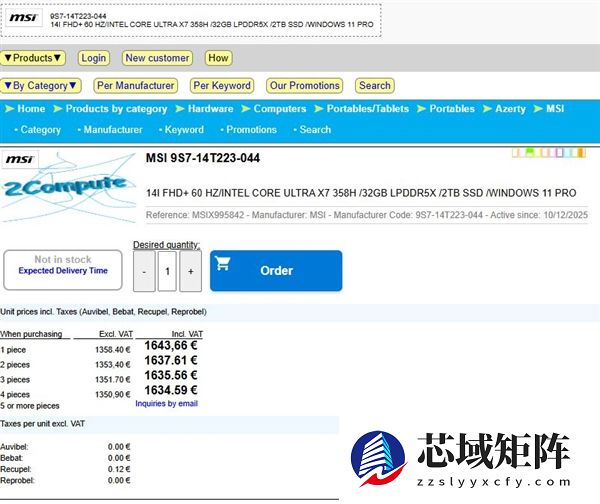Select the Per Manufacturer tab
The image size is (600, 504).
[136, 86]
